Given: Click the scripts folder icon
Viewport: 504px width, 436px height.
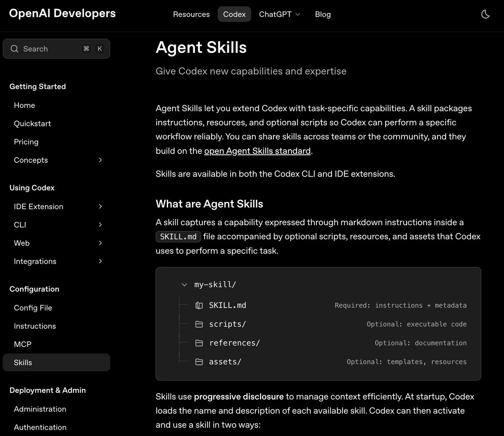Looking at the screenshot, I should coord(199,324).
